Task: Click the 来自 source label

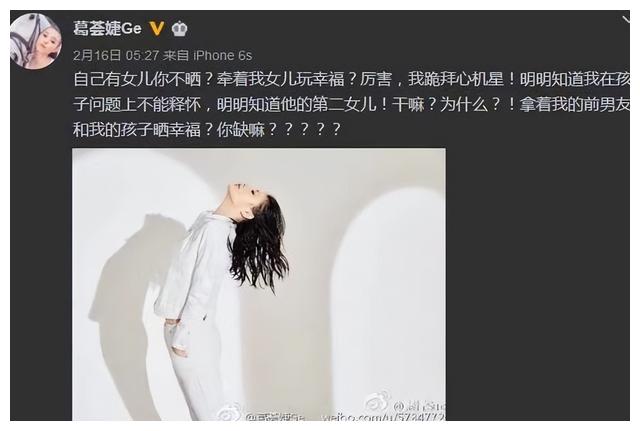Action: (176, 55)
